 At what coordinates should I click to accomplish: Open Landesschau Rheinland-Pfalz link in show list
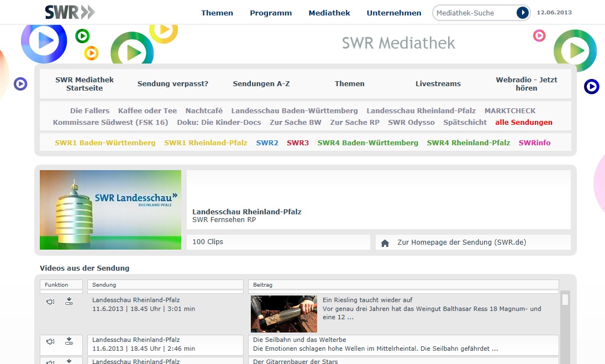pos(422,110)
